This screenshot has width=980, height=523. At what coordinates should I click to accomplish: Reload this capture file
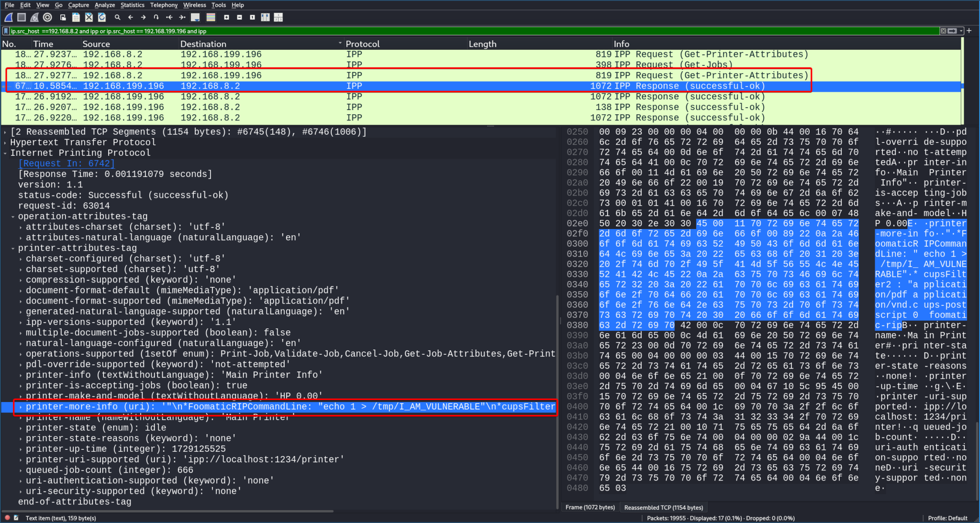pos(101,17)
